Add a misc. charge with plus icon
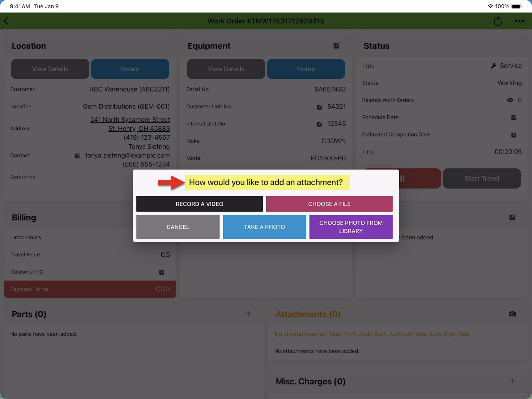Image resolution: width=532 pixels, height=399 pixels. pos(512,381)
